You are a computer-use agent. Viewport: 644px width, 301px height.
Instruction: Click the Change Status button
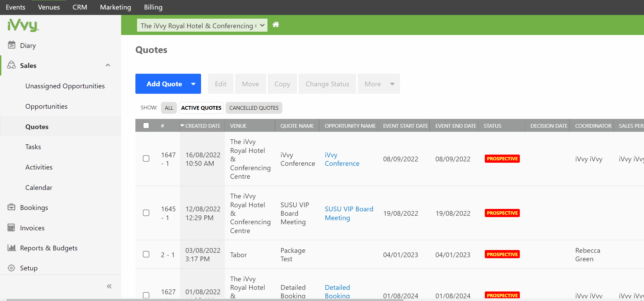click(x=327, y=84)
